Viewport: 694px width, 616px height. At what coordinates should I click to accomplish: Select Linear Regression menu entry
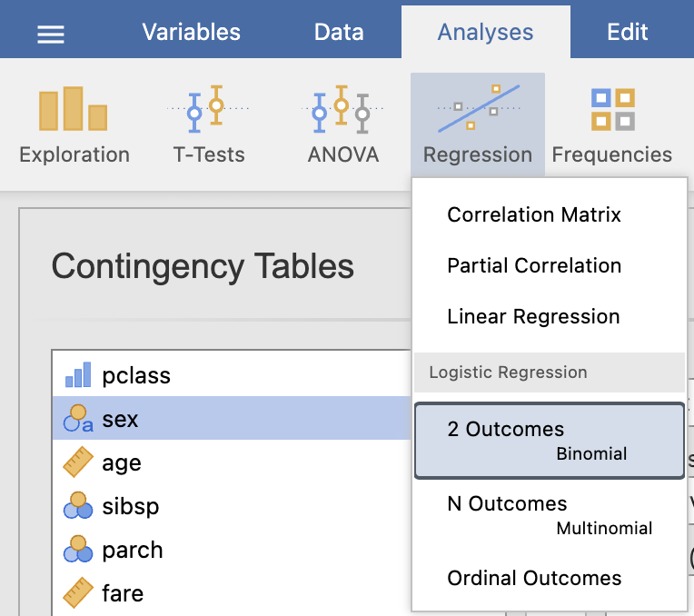click(x=533, y=316)
